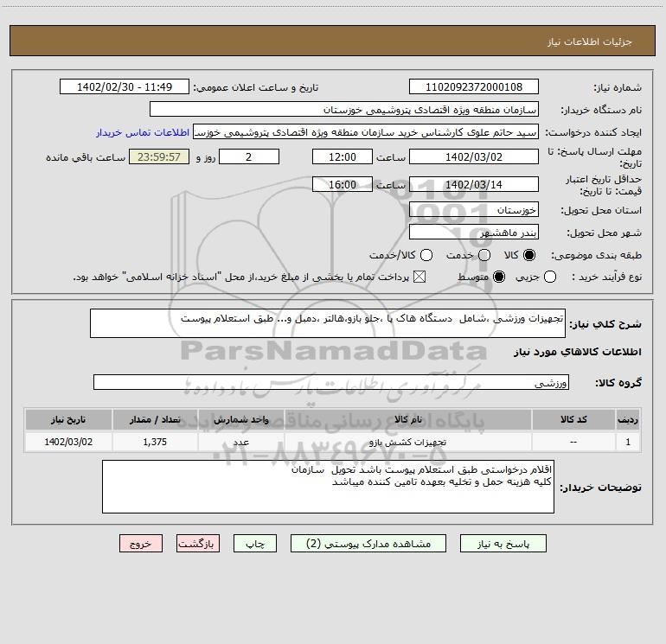Click the کد کالا column header

pos(573,419)
